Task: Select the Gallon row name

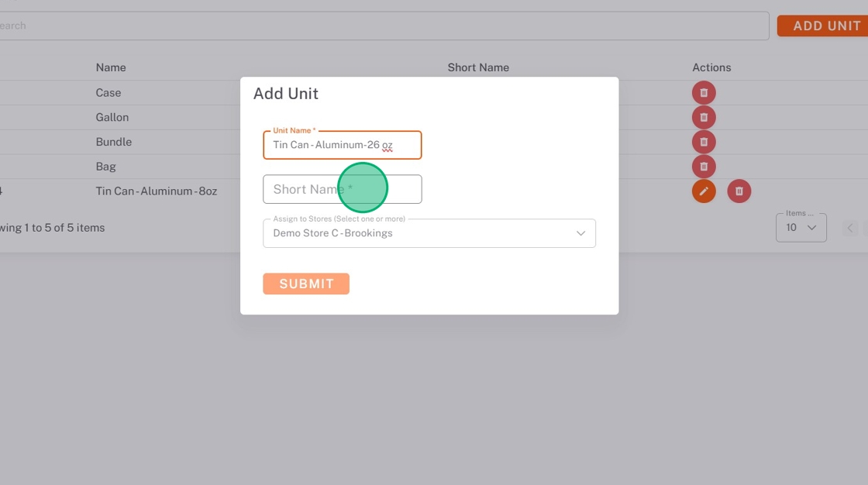Action: (x=112, y=118)
